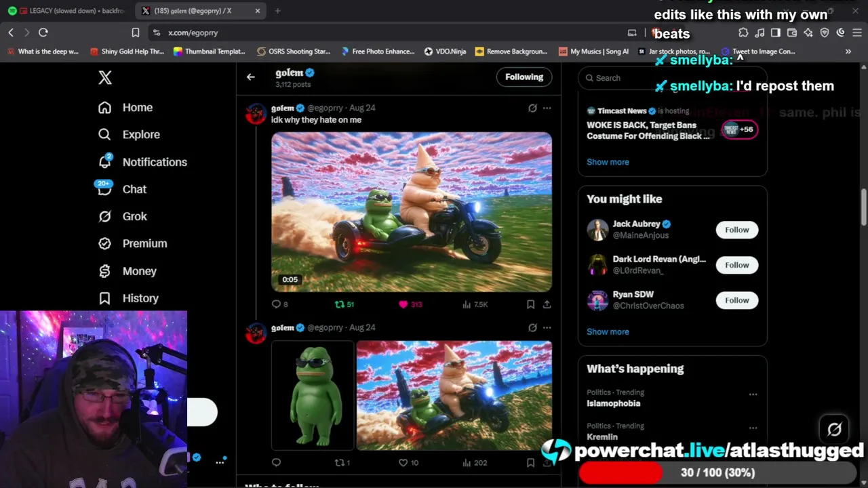Open 'What is the deep w...' bookmark
Screen dimensions: 868x488
point(43,52)
